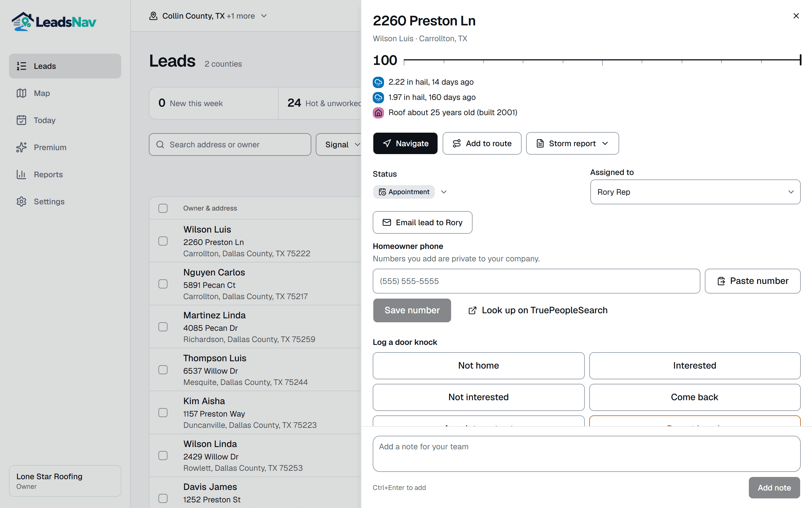Expand the Collin County, TX county selector
Viewport: 812px width, 508px height.
208,16
